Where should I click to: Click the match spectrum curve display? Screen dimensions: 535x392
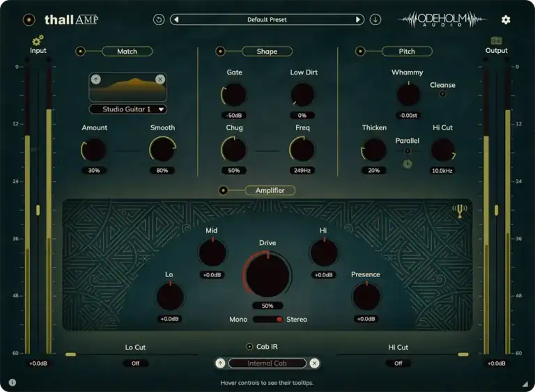coord(128,87)
